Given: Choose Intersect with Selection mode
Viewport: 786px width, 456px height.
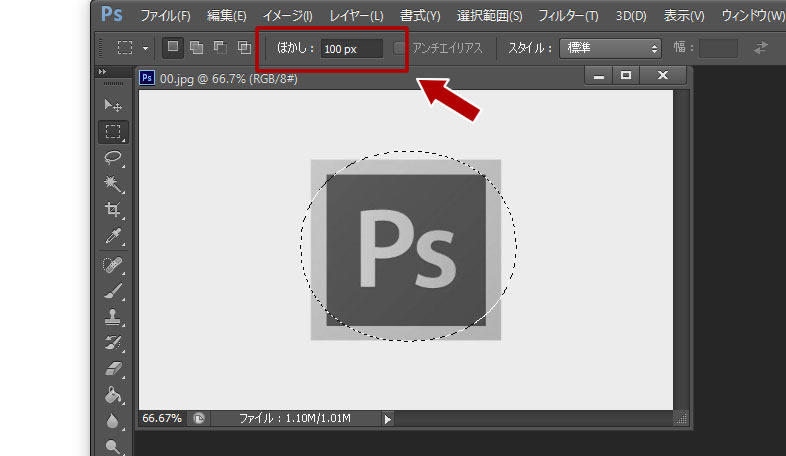Looking at the screenshot, I should tap(244, 48).
